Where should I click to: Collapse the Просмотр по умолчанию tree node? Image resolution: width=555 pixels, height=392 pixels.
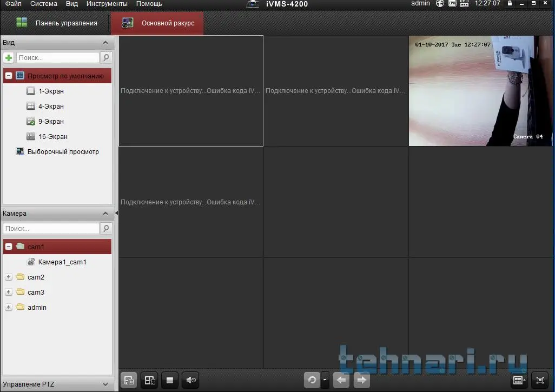(9, 76)
